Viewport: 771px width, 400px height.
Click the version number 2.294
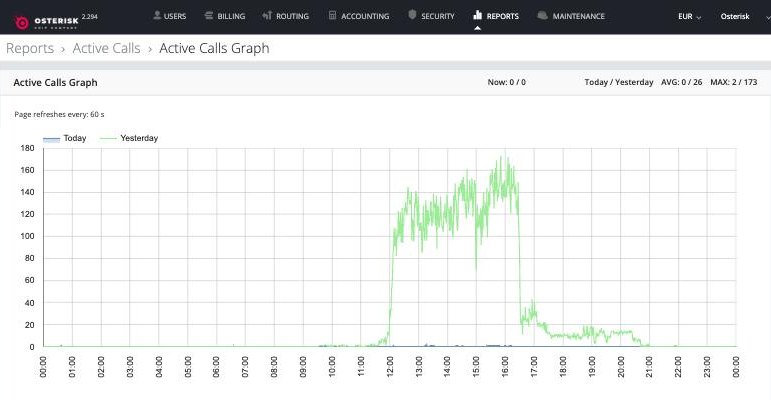click(x=89, y=17)
